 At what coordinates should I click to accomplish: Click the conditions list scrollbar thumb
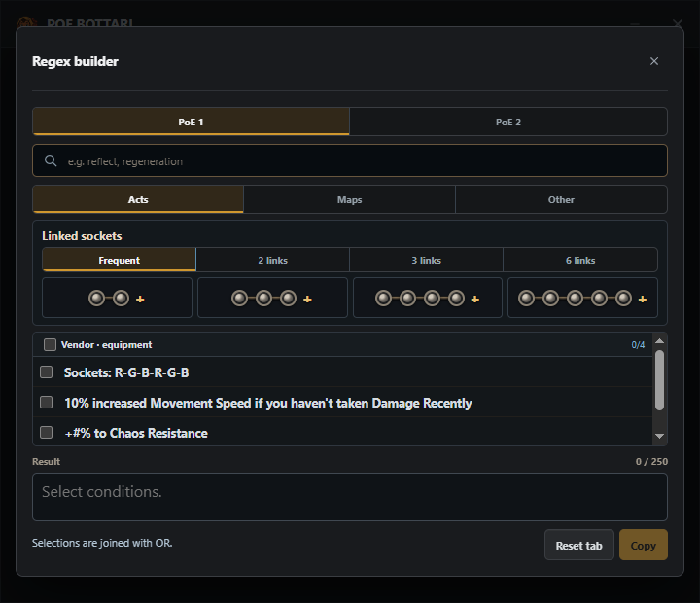pyautogui.click(x=659, y=379)
